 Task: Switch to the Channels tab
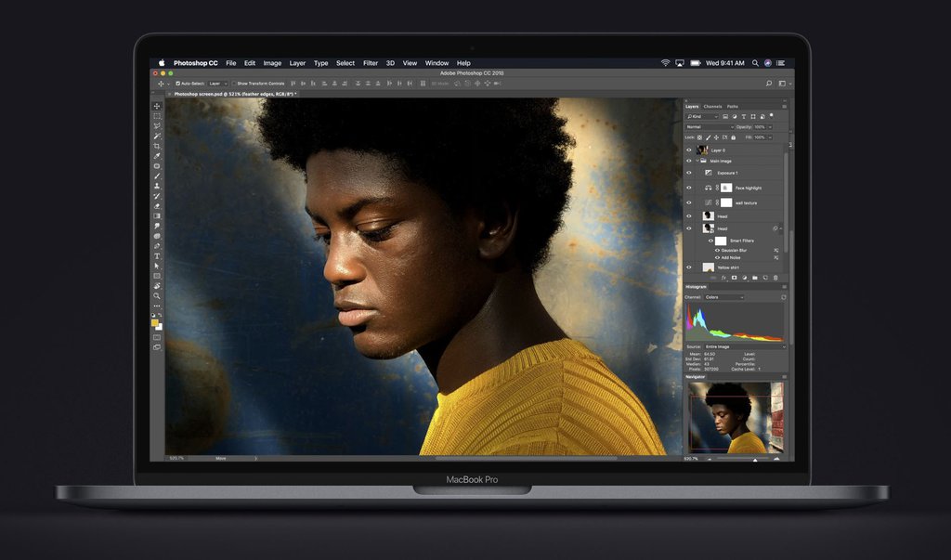712,106
